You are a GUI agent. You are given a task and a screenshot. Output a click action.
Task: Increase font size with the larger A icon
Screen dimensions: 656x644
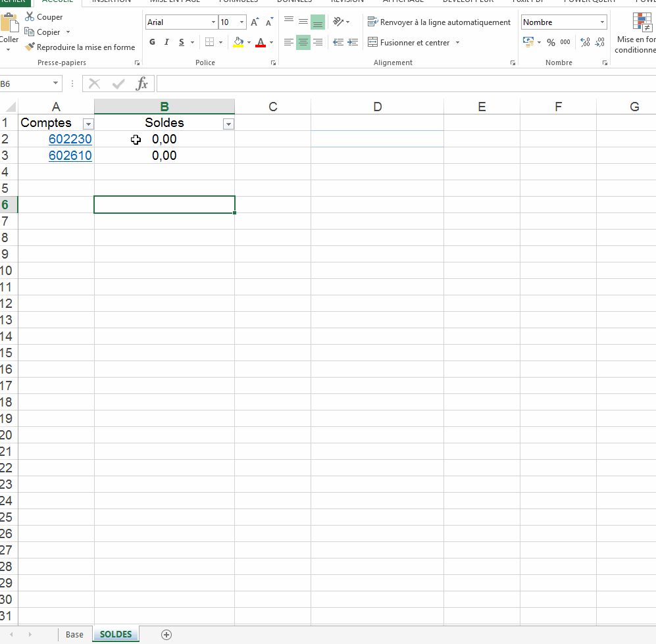(255, 22)
